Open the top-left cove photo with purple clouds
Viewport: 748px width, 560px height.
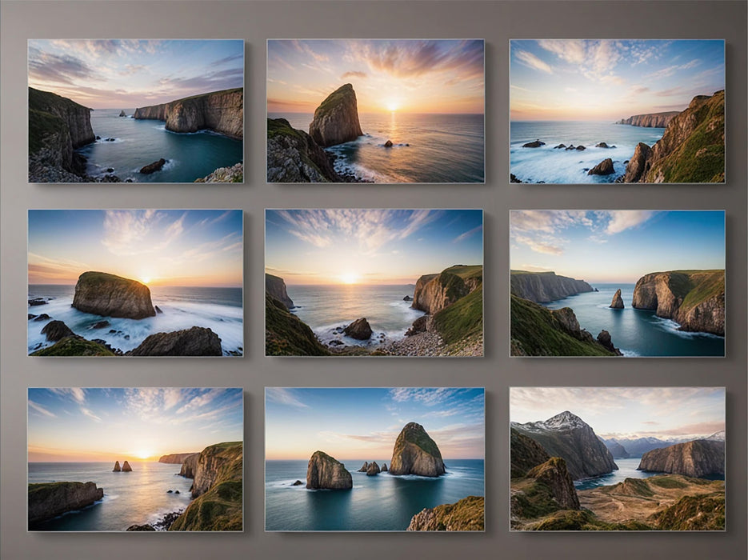pos(135,111)
